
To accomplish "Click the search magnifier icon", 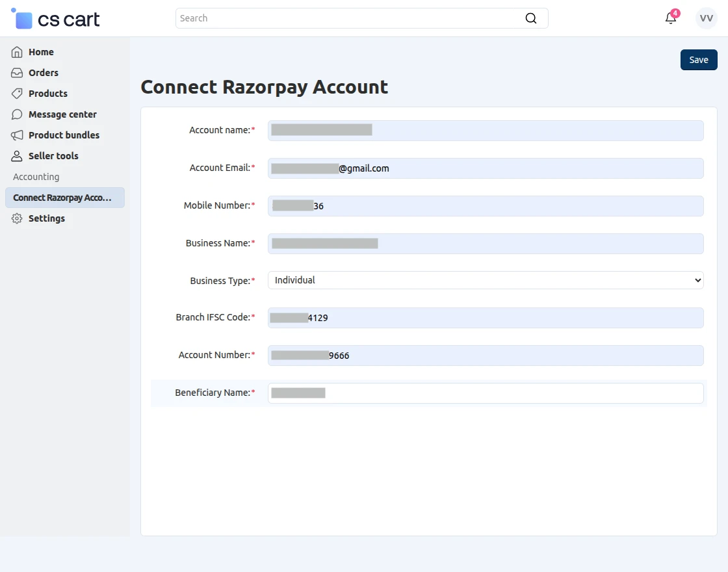I will tap(531, 18).
